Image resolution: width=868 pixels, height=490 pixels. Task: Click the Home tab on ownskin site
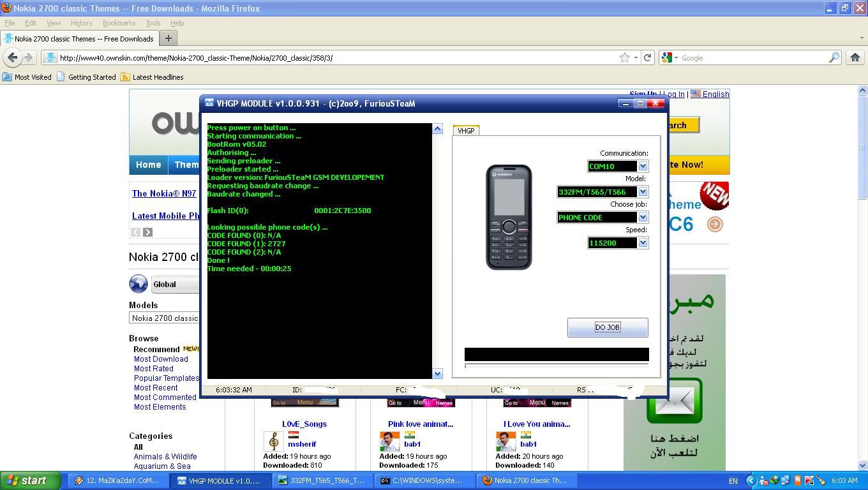(x=148, y=165)
